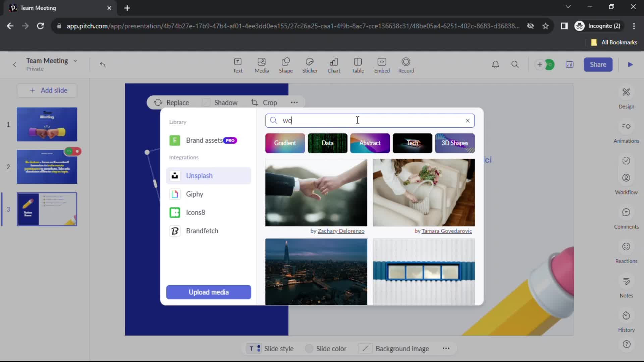Open the Comments panel
Viewport: 644px width, 362px height.
pyautogui.click(x=626, y=219)
